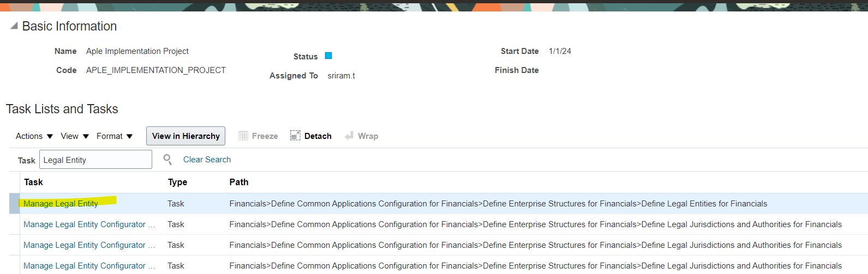This screenshot has height=274, width=868.
Task: Click the Task column header
Action: click(33, 182)
